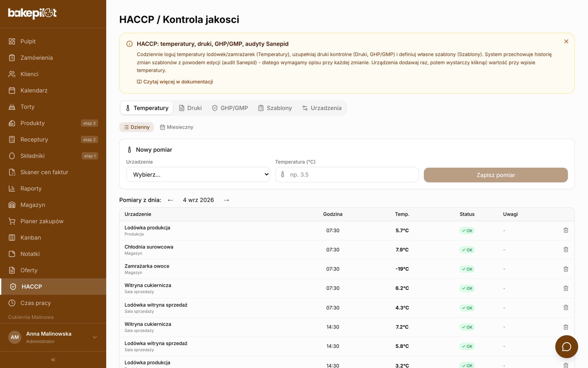Close the HACCP info banner
Viewport: 588px width, 368px height.
[x=566, y=41]
